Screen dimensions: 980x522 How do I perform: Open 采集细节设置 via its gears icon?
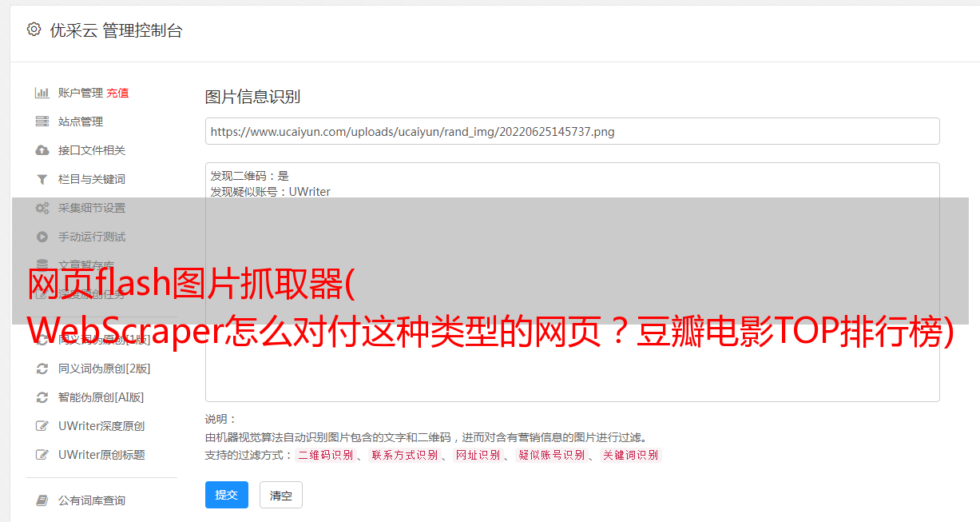pos(42,208)
